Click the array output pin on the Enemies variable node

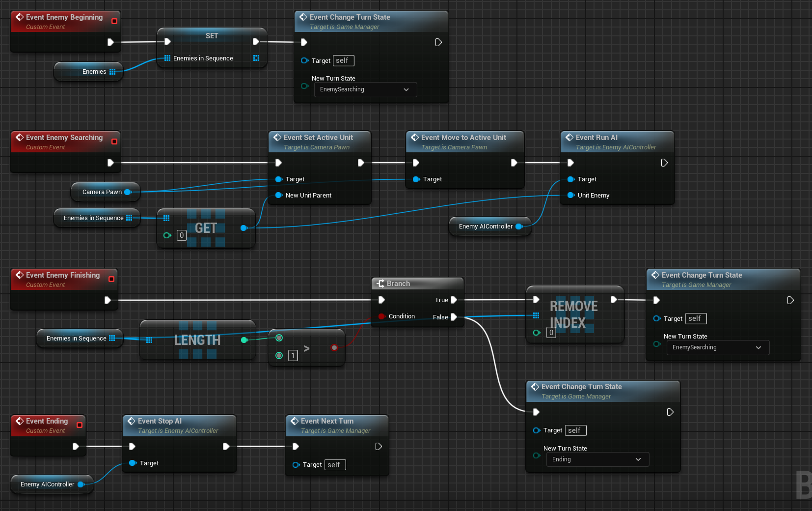coord(113,72)
